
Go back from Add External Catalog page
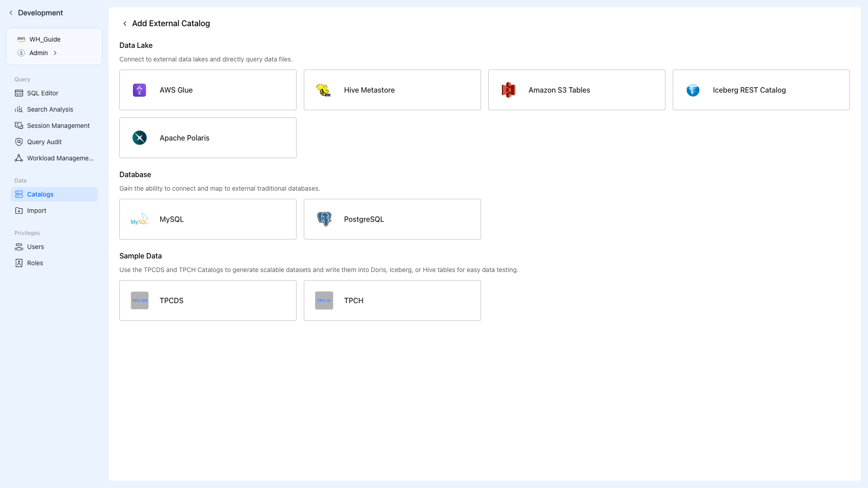point(125,23)
